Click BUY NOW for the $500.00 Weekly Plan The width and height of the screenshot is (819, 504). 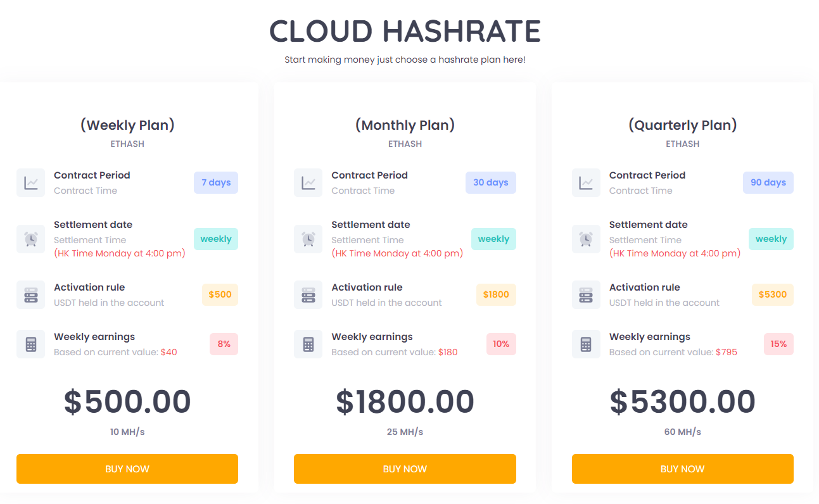[x=127, y=469]
